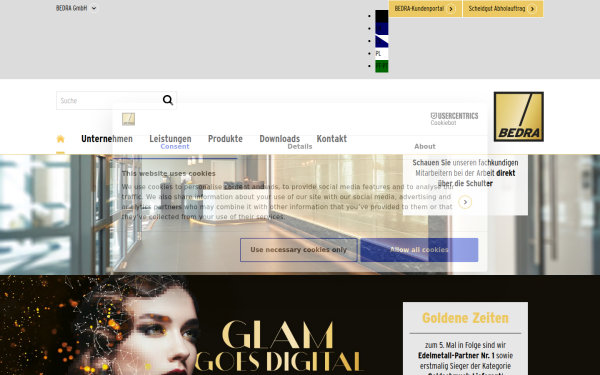Select the black language flag at top

pos(382,16)
